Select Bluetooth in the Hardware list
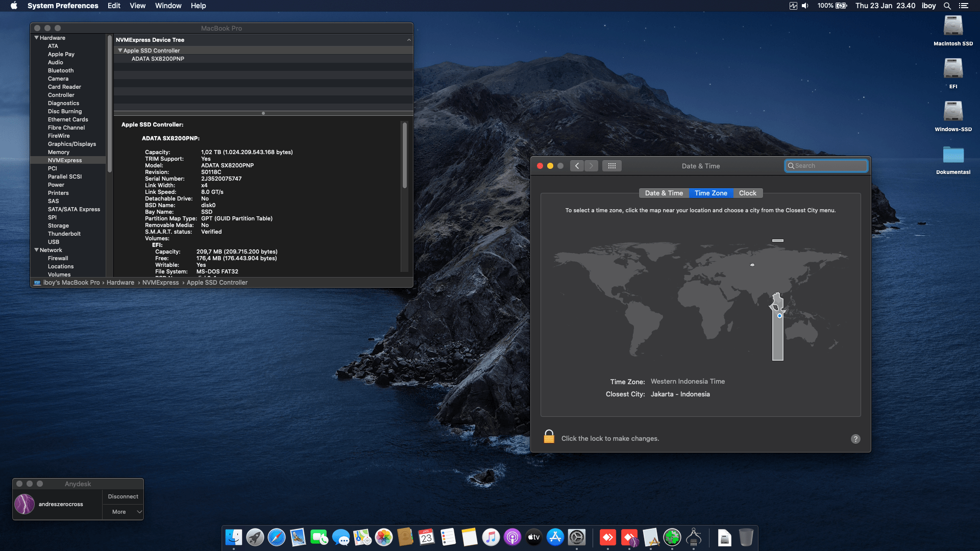This screenshot has width=980, height=551. click(x=61, y=70)
